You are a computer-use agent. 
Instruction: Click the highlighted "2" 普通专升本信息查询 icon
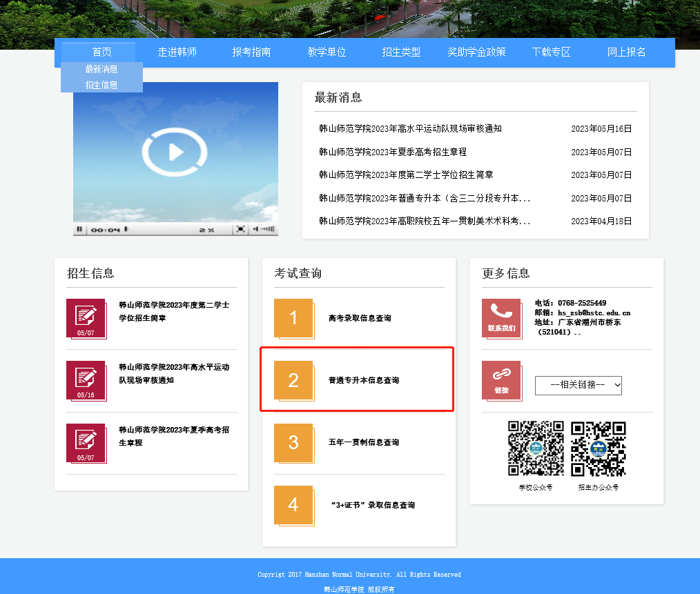tap(294, 379)
